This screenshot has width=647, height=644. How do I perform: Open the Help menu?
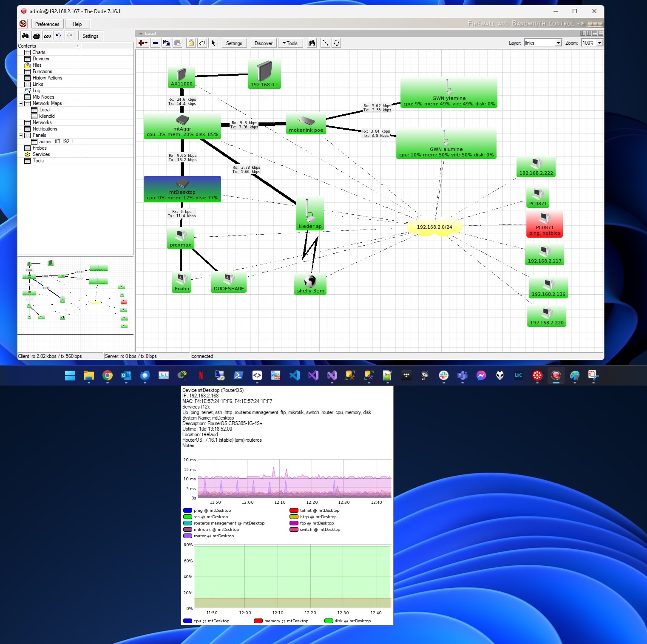(77, 24)
